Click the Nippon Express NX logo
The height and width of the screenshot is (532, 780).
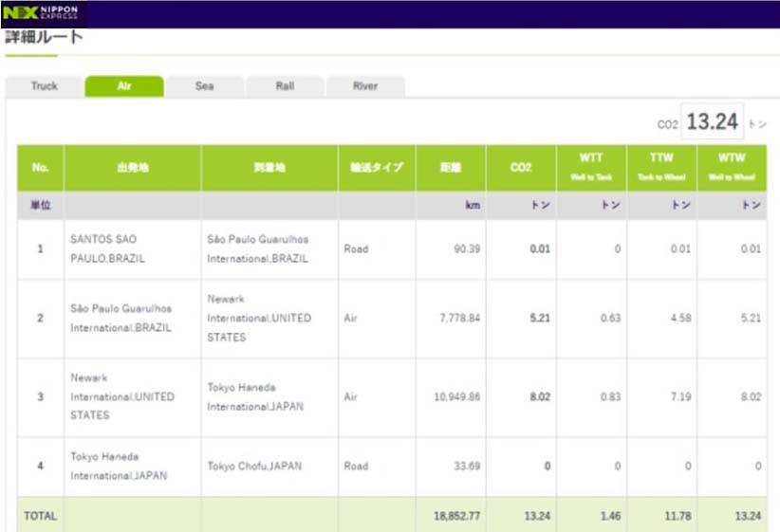(x=41, y=12)
